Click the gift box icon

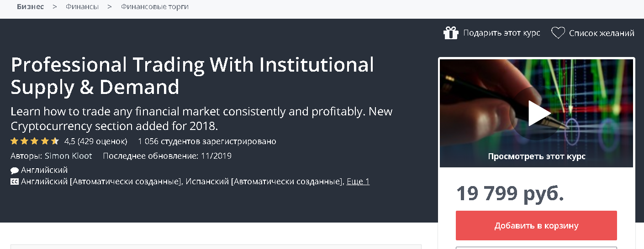(x=450, y=33)
